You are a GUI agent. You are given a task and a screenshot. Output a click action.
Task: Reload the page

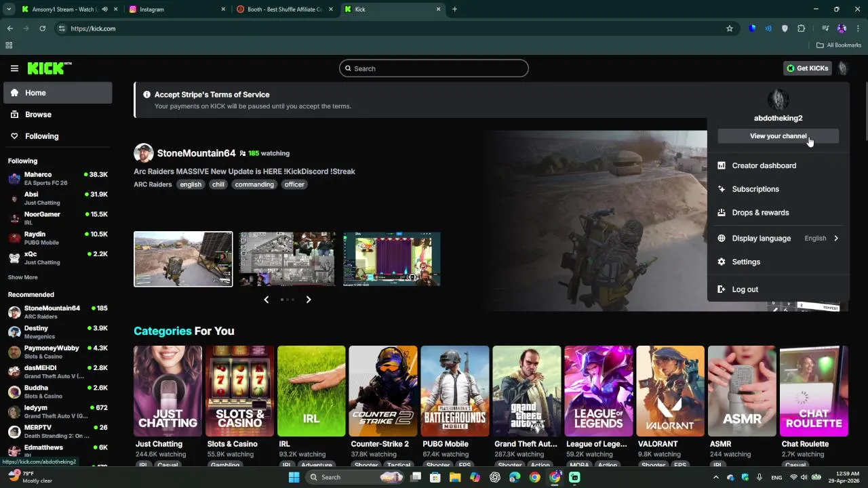42,28
